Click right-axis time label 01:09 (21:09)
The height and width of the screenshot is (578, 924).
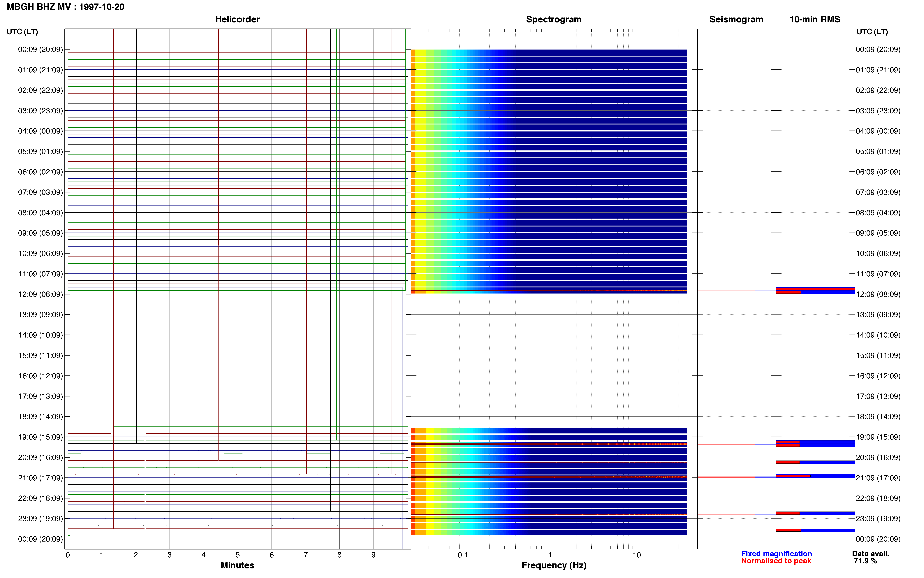tap(878, 70)
